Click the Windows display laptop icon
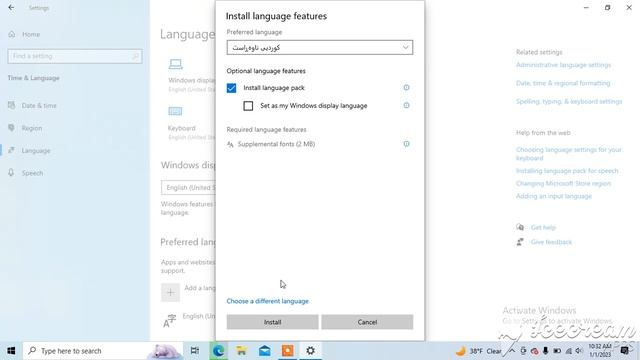This screenshot has height=360, width=640. pyautogui.click(x=176, y=64)
